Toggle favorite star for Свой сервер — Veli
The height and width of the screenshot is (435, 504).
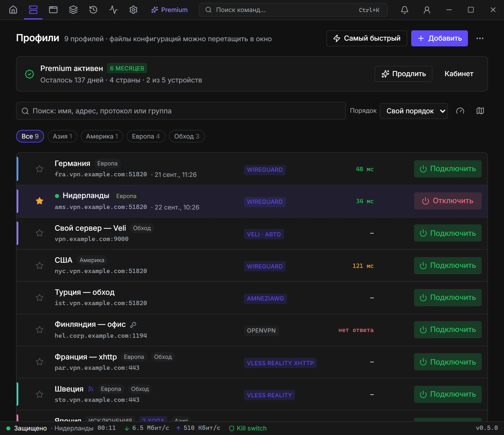coord(40,233)
